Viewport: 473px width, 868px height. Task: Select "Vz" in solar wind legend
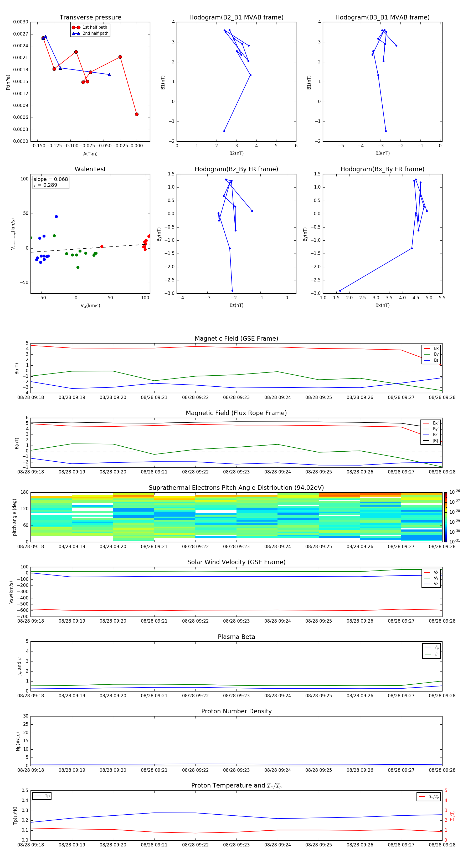(431, 584)
